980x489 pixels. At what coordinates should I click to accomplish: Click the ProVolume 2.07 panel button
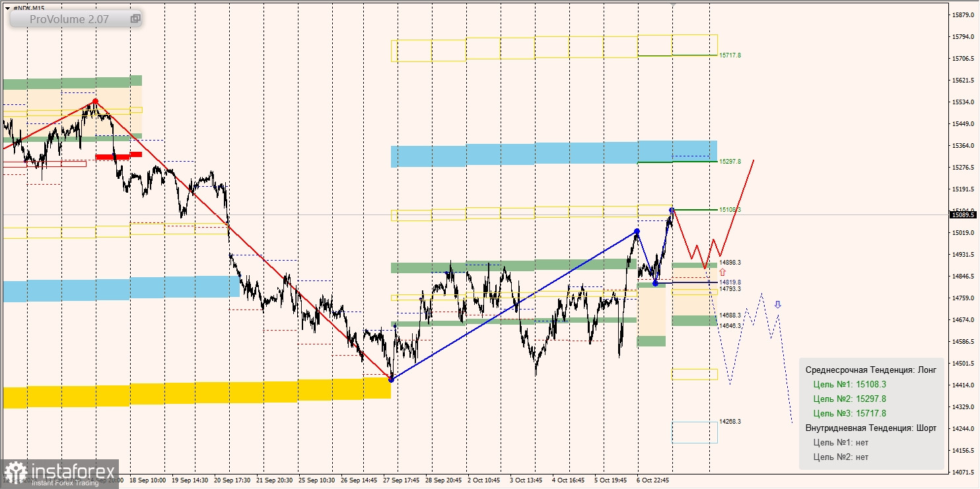(75, 20)
